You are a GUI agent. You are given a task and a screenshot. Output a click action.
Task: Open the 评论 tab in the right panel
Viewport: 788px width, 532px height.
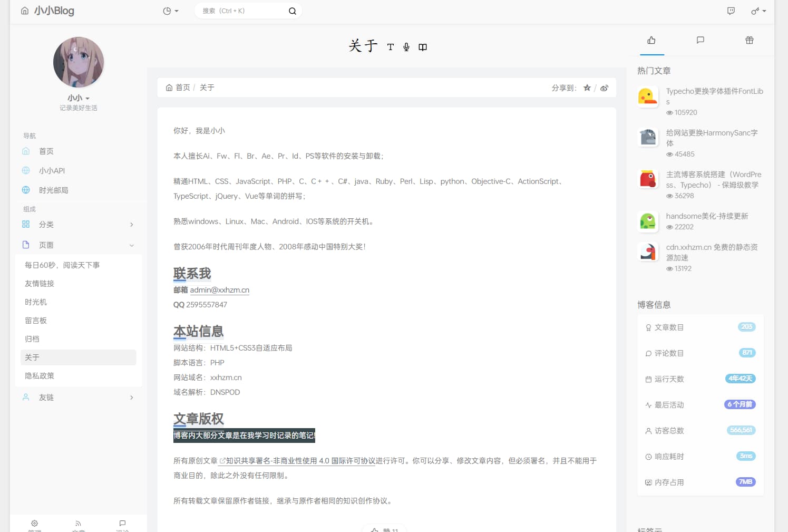[700, 40]
